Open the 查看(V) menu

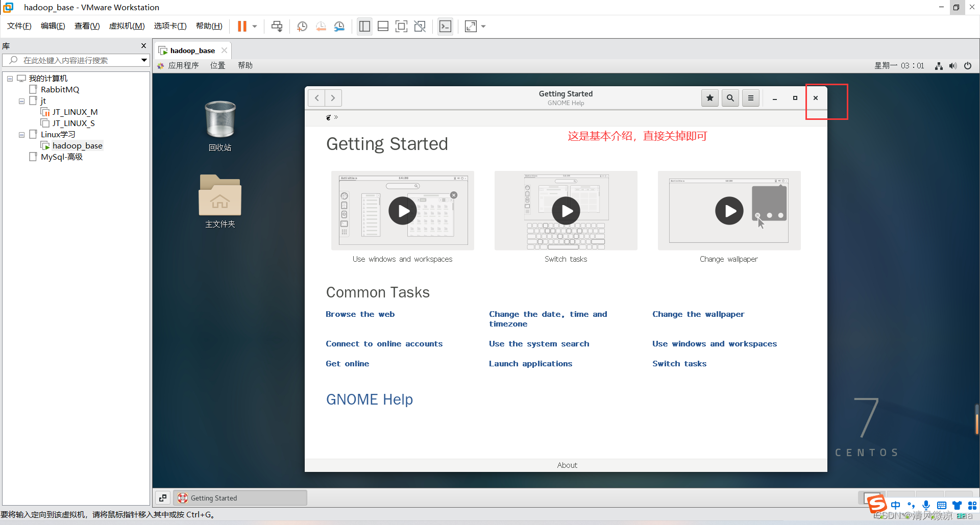[87, 26]
